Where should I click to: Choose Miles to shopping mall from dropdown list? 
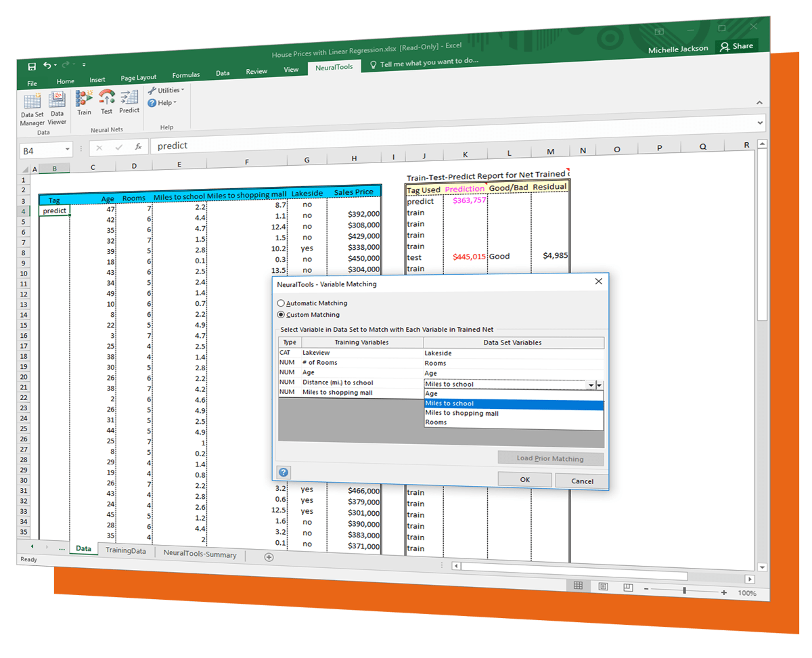[x=513, y=413]
